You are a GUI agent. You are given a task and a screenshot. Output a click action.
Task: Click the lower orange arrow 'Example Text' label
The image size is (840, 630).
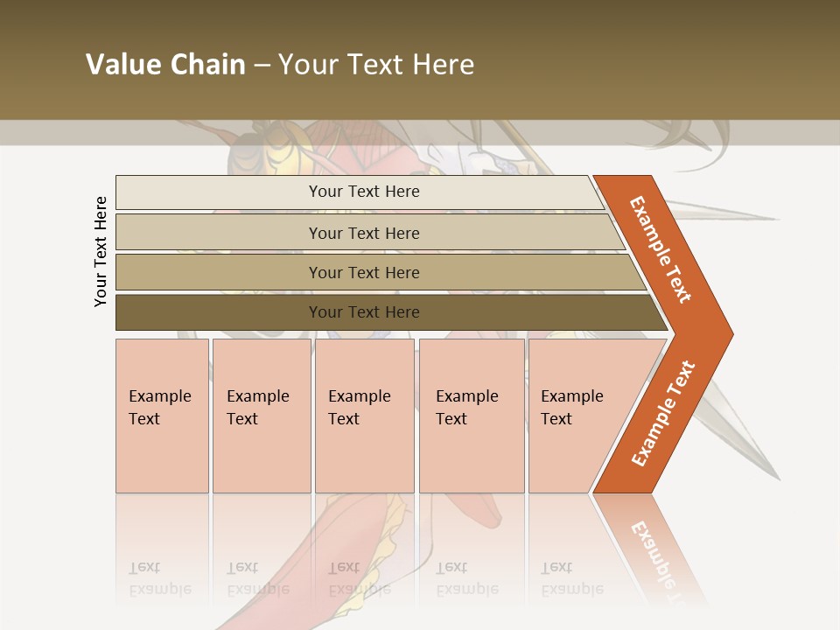(663, 414)
